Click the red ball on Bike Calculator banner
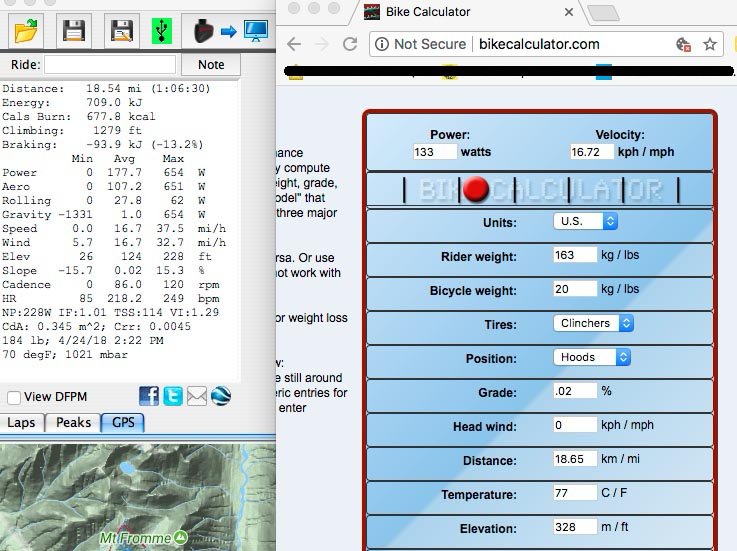 [x=476, y=189]
